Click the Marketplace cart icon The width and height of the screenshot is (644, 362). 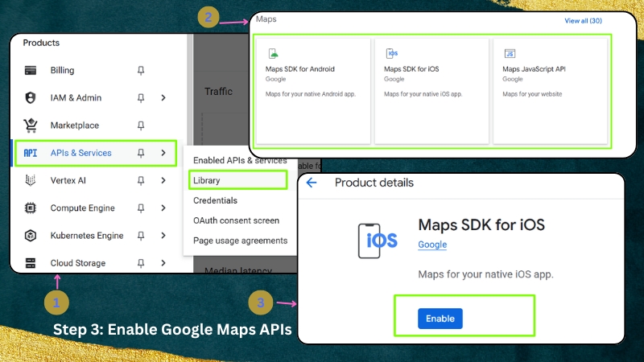(x=31, y=125)
